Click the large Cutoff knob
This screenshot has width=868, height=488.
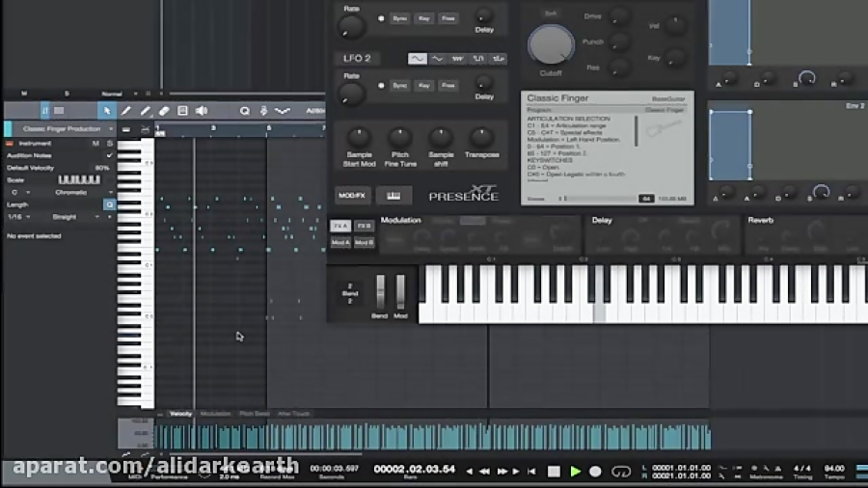coord(551,45)
